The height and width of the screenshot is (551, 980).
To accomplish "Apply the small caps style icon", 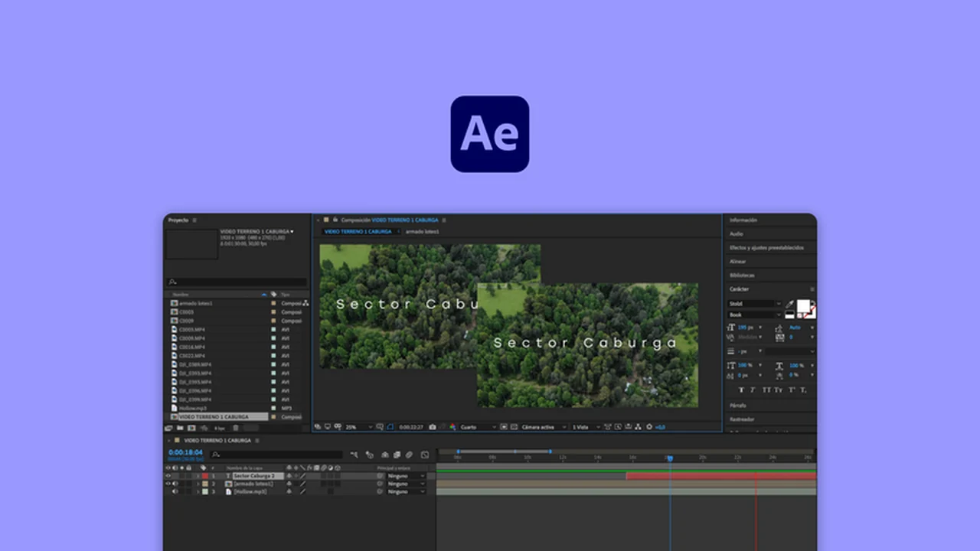I will [779, 390].
